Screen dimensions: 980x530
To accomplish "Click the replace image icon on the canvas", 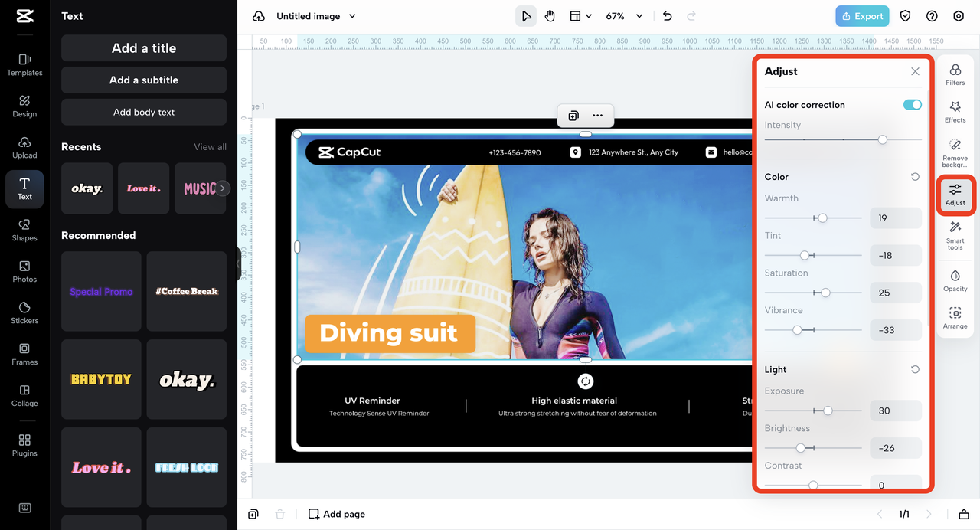I will (586, 381).
